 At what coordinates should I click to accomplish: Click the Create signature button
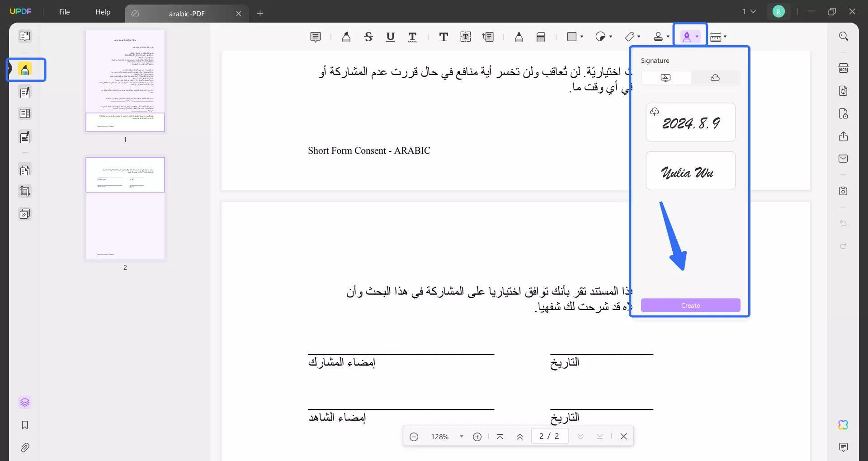(690, 305)
